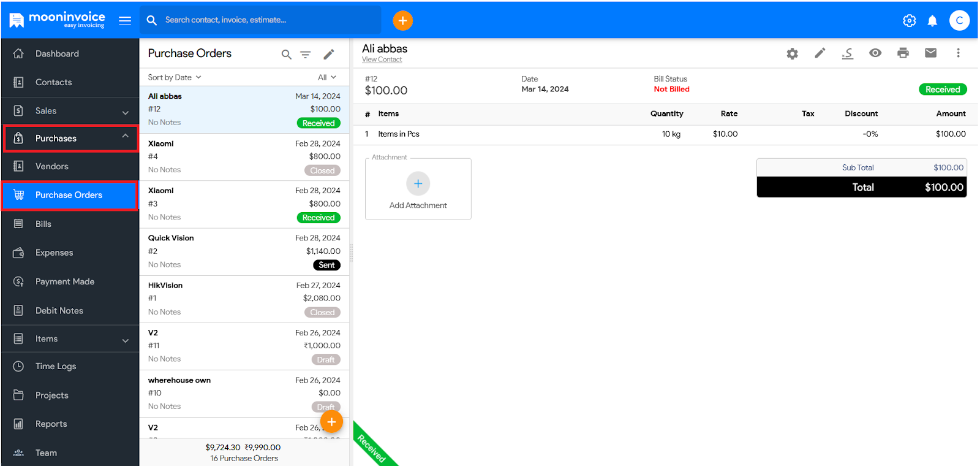The width and height of the screenshot is (980, 466).
Task: Open Contacts in sidebar
Action: (70, 82)
